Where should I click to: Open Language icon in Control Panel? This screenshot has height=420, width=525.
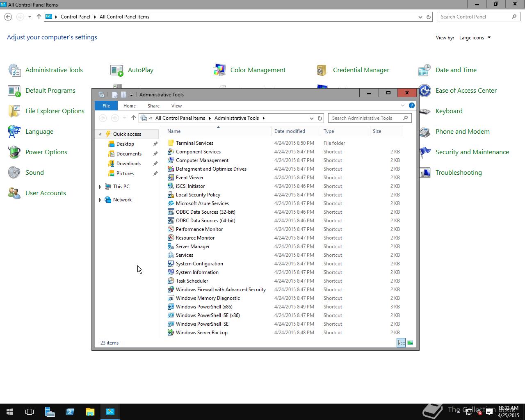[x=14, y=132]
